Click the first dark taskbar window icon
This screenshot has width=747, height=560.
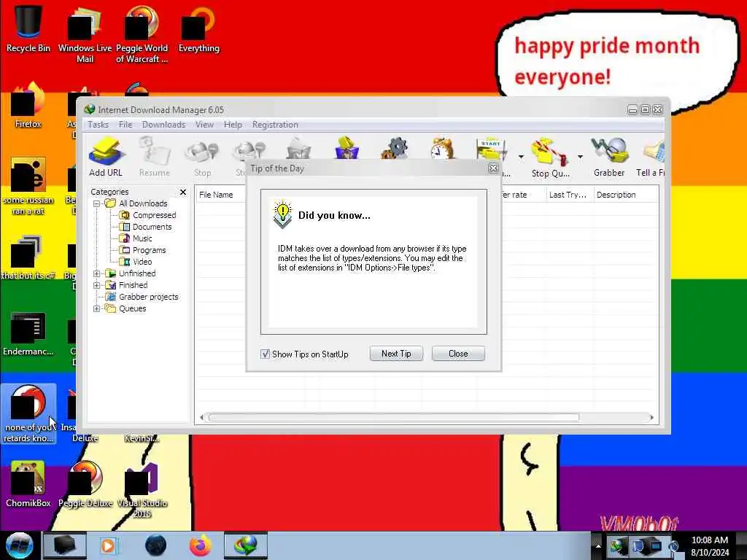point(64,545)
